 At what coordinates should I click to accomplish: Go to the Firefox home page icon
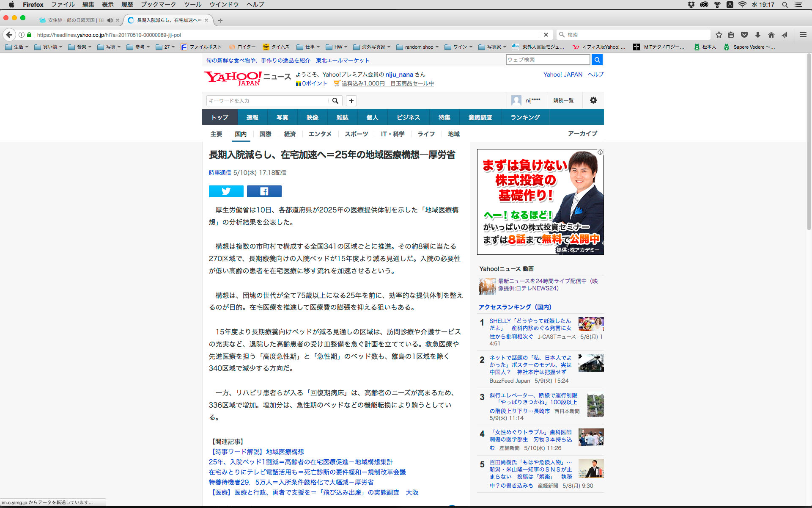tap(771, 35)
